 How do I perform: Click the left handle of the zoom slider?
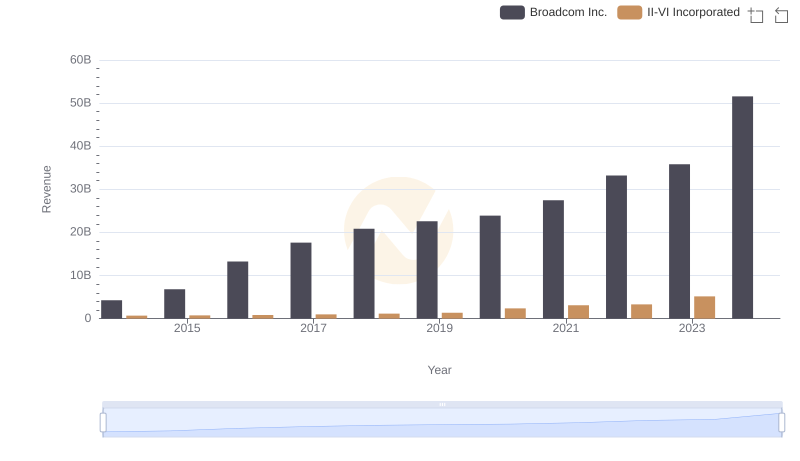[x=103, y=423]
